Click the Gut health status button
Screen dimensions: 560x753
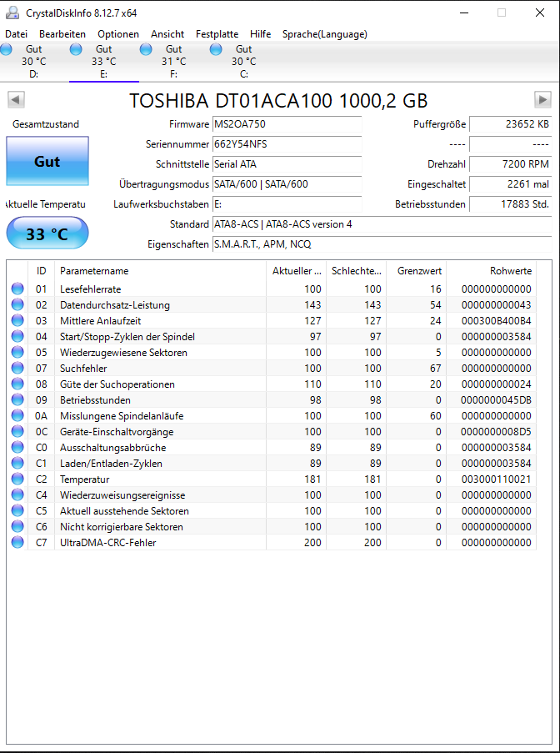click(x=47, y=162)
